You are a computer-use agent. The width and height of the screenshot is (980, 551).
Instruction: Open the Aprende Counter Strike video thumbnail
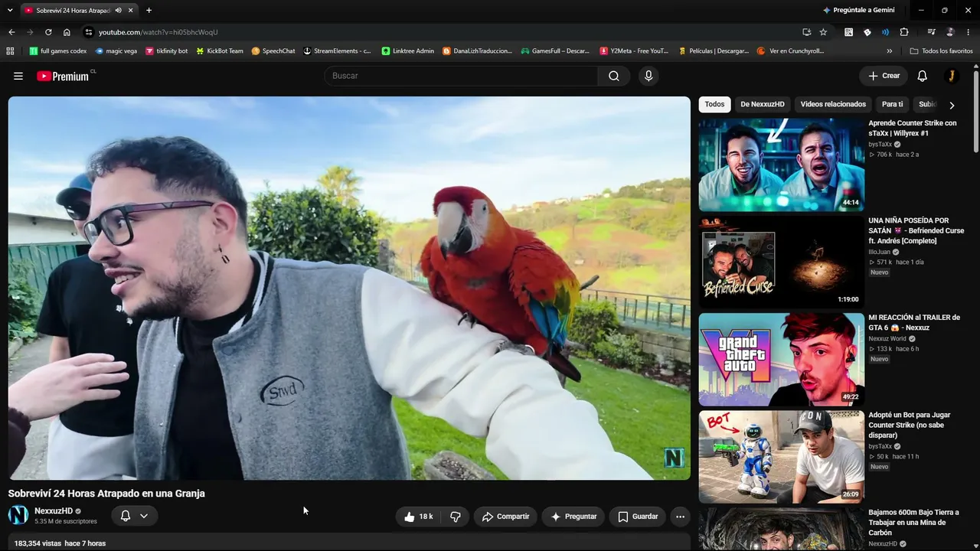[x=782, y=165]
